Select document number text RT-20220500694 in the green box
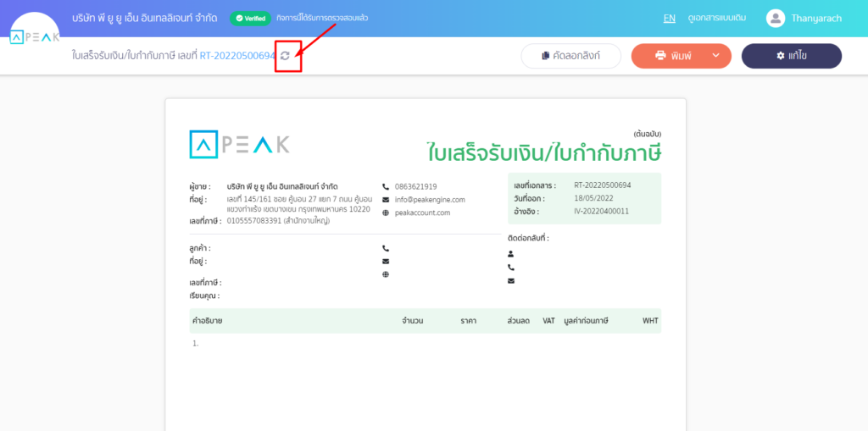This screenshot has height=431, width=868. 603,185
